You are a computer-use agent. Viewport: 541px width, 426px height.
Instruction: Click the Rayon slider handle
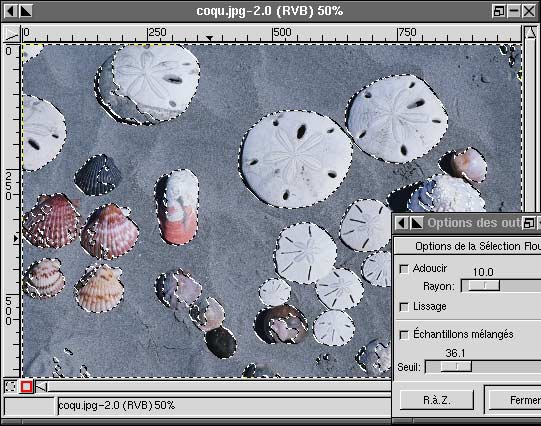click(x=484, y=286)
